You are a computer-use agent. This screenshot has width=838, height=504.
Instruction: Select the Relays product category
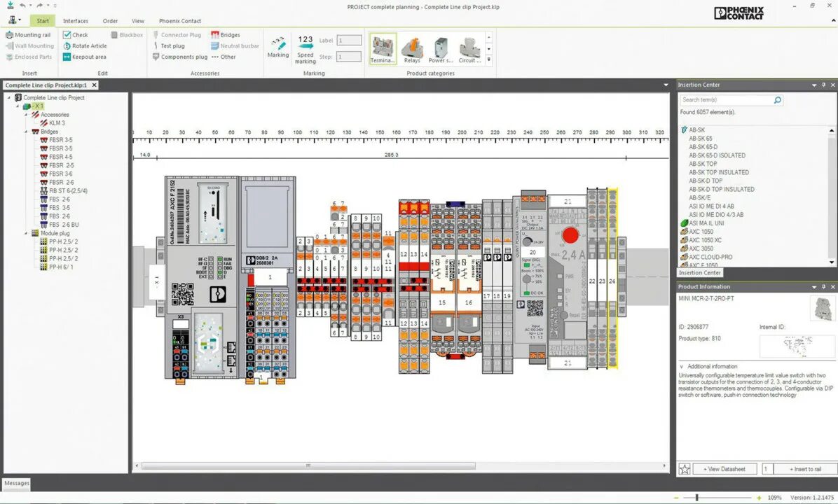coord(412,48)
